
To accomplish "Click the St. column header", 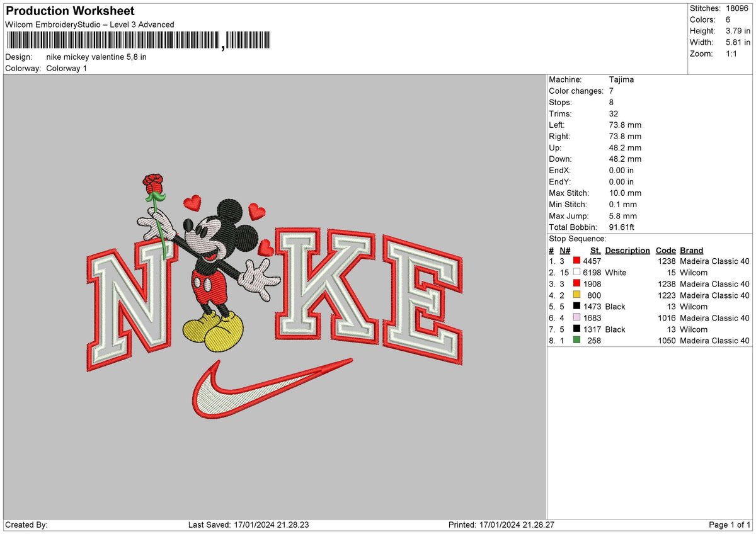I will coord(595,251).
